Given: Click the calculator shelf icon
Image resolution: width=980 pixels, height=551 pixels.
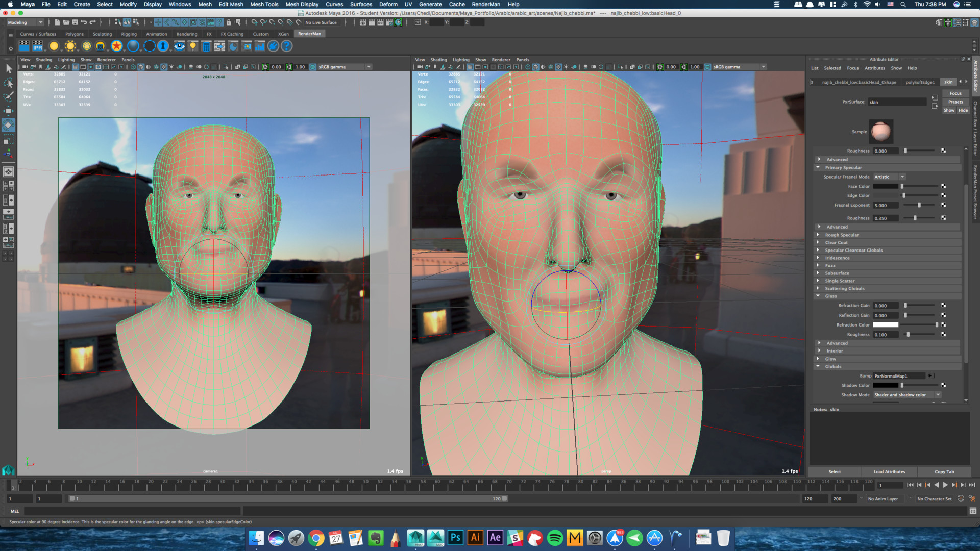Looking at the screenshot, I should (x=206, y=46).
